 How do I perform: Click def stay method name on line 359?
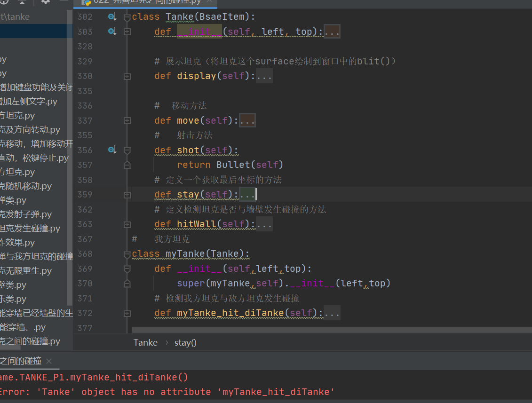pyautogui.click(x=188, y=195)
